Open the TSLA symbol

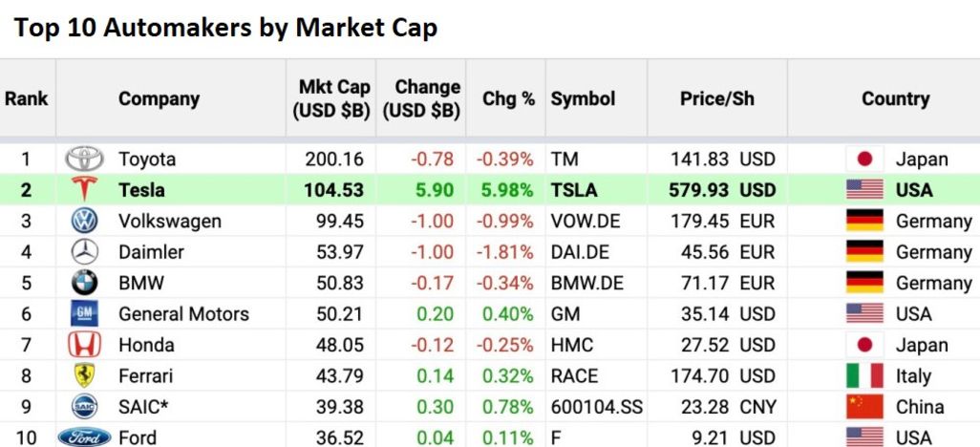pyautogui.click(x=574, y=189)
